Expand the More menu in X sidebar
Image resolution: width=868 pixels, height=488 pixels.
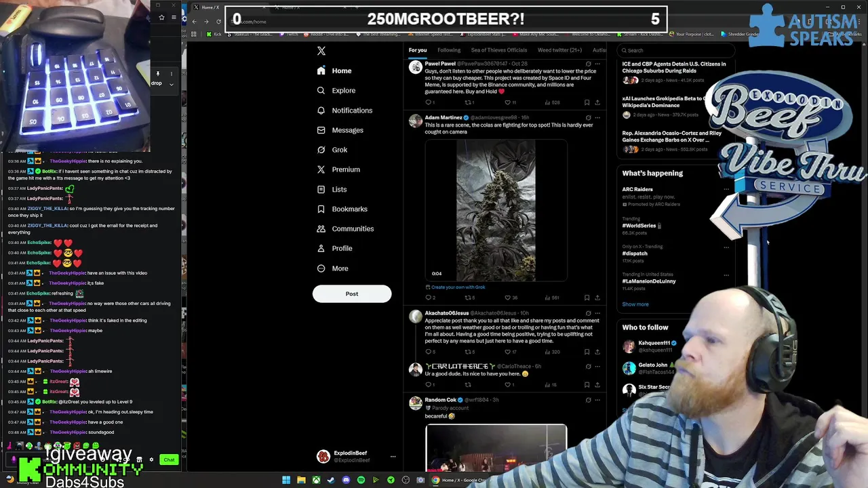coord(332,268)
